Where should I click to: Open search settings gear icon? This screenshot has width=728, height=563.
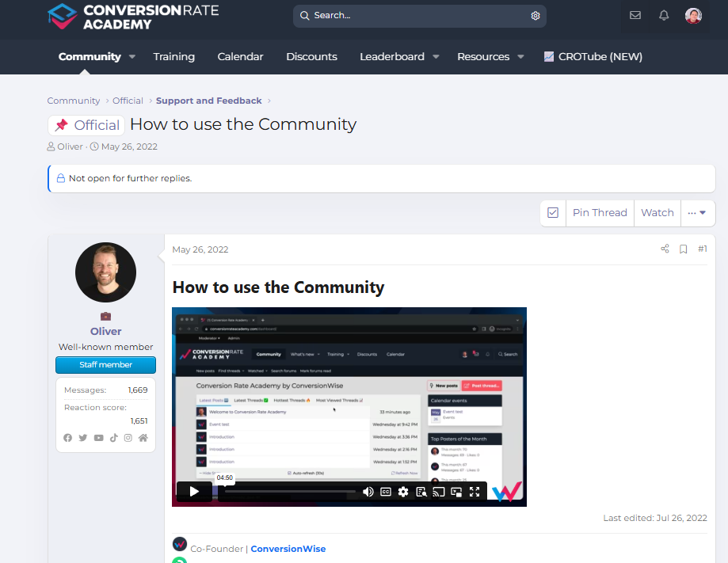pyautogui.click(x=536, y=16)
